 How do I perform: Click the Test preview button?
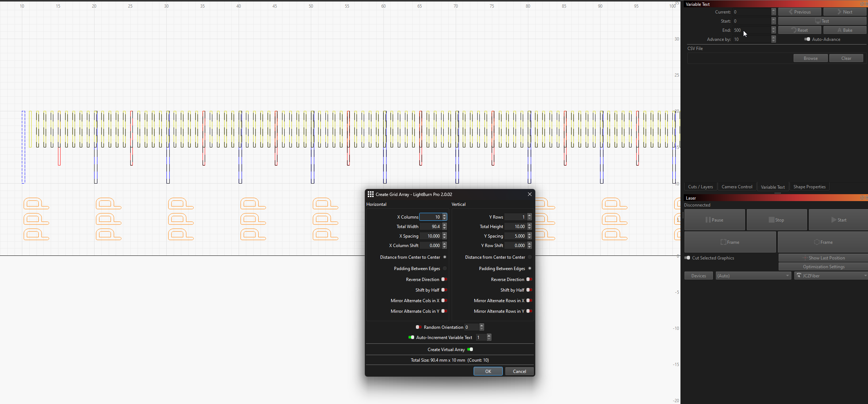coord(822,21)
